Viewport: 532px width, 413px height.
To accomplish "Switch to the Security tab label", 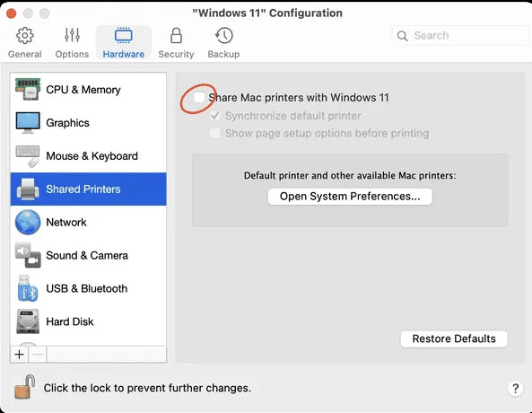I will [x=176, y=54].
